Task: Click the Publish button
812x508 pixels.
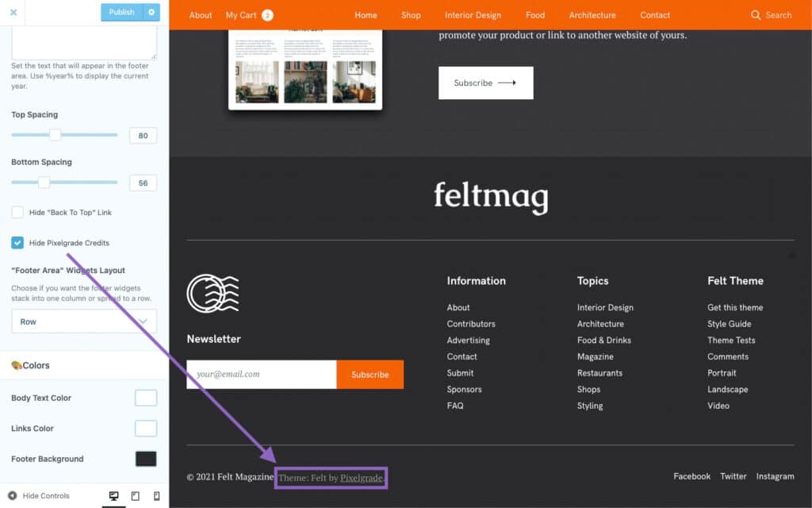Action: [121, 12]
